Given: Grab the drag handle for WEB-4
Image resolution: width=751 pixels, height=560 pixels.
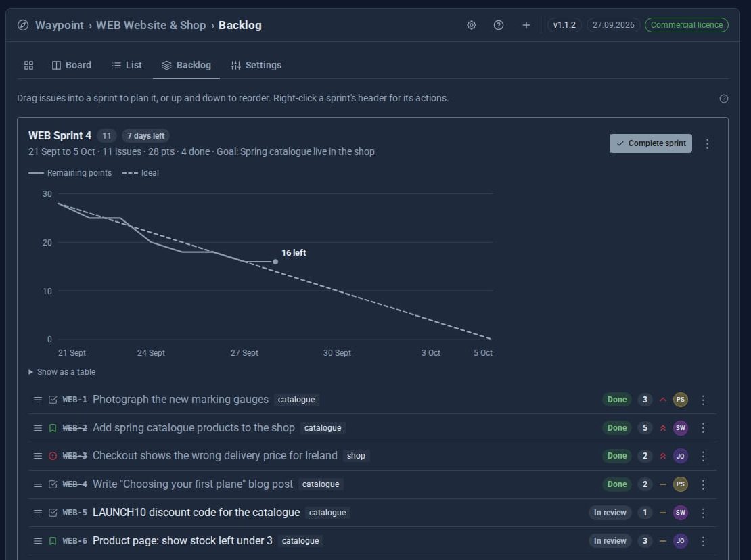Looking at the screenshot, I should coord(38,484).
